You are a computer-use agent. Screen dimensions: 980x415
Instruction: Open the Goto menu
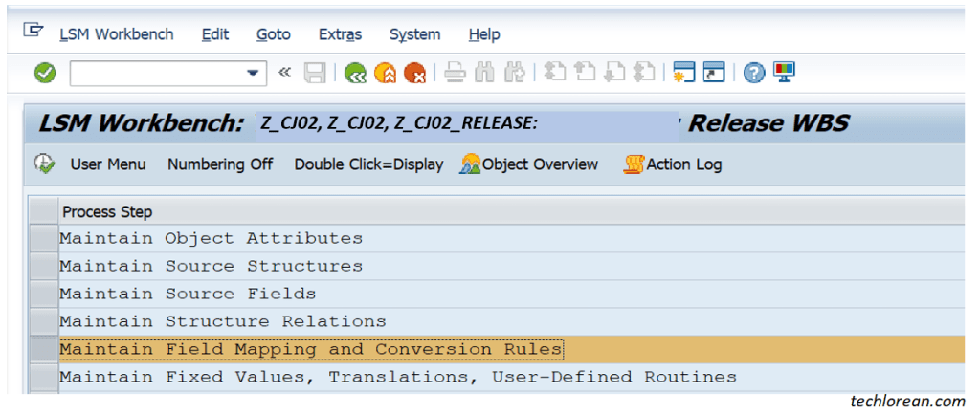click(274, 34)
